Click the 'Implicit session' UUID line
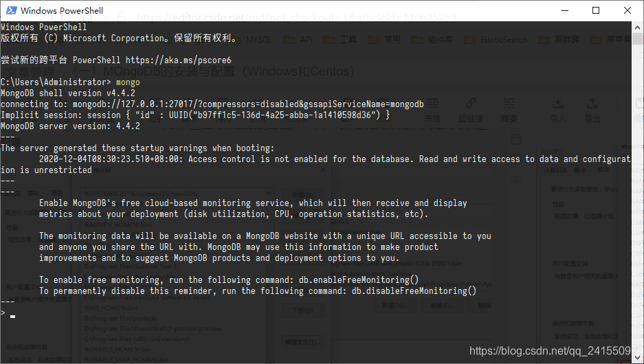This screenshot has height=364, width=644. [195, 115]
